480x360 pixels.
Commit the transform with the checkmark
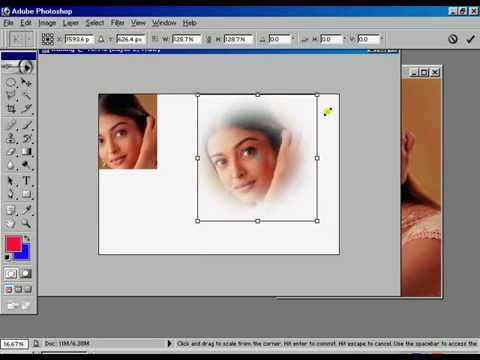coord(470,39)
